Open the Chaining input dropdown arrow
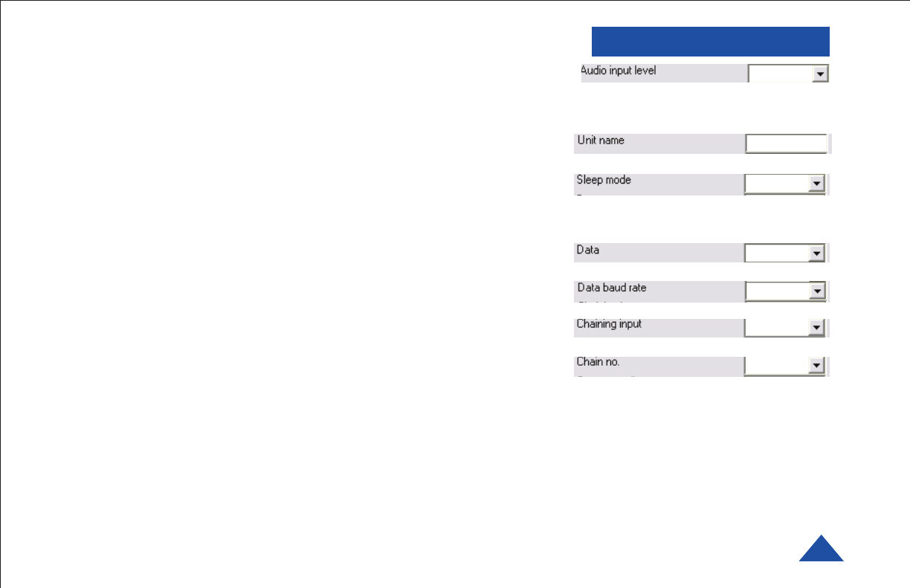This screenshot has height=588, width=910. (x=817, y=328)
